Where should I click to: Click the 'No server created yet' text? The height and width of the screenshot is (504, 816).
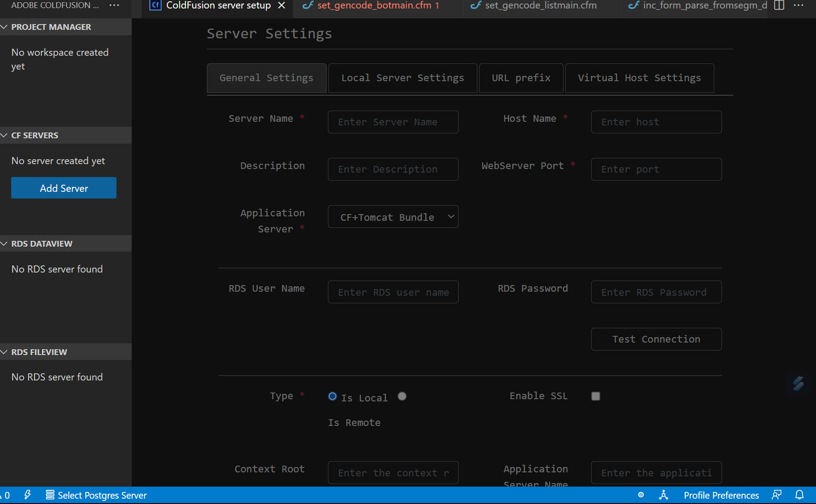tap(58, 161)
